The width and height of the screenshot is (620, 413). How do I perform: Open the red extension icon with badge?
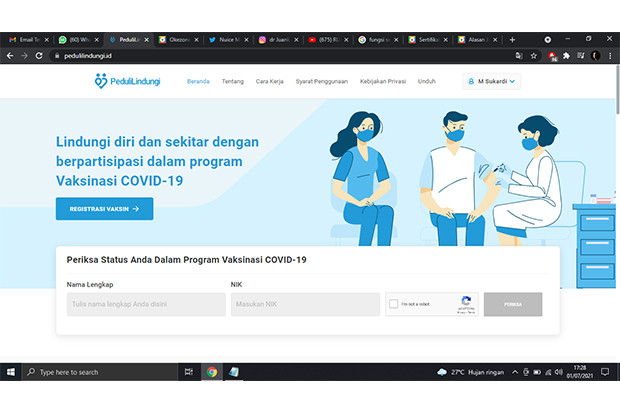tap(552, 56)
